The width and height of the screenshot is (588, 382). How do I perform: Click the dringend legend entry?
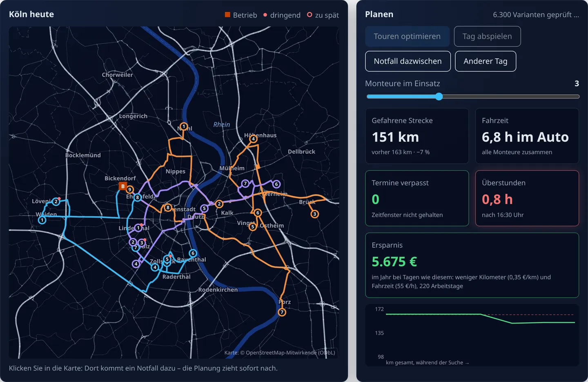coord(282,15)
